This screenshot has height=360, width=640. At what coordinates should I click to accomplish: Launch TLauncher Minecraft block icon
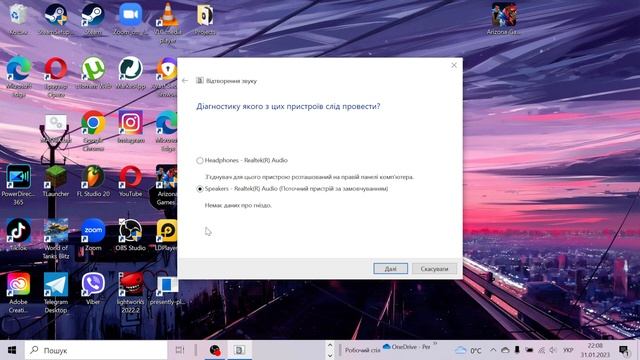(x=56, y=181)
